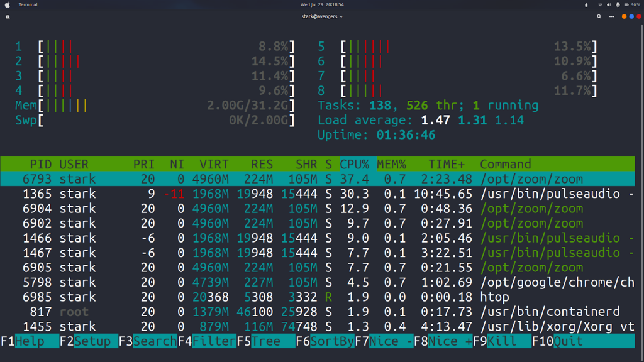The height and width of the screenshot is (362, 644).
Task: Click the F1 Help function button
Action: point(30,341)
